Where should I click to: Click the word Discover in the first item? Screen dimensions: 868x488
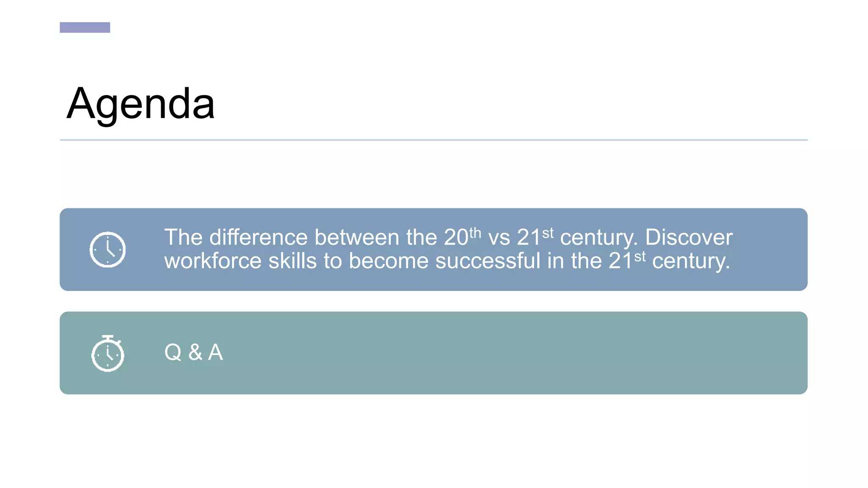[x=689, y=238]
